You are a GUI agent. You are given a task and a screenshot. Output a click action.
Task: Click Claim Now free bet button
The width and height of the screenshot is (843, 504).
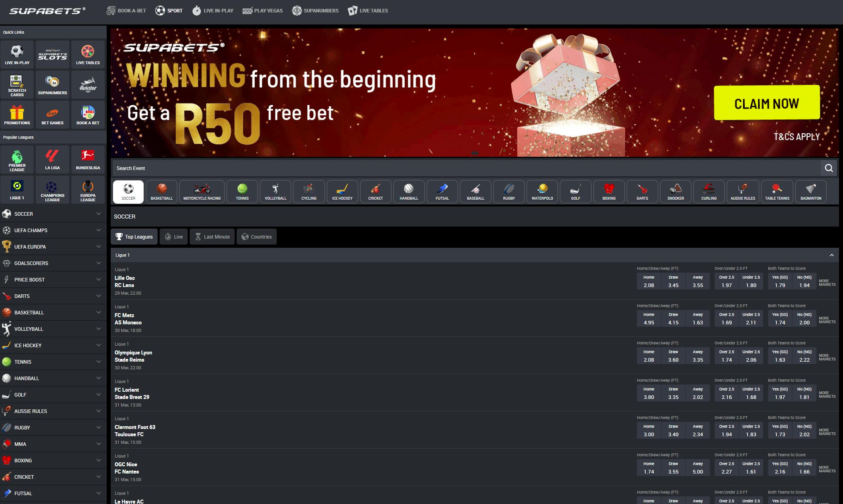(766, 103)
